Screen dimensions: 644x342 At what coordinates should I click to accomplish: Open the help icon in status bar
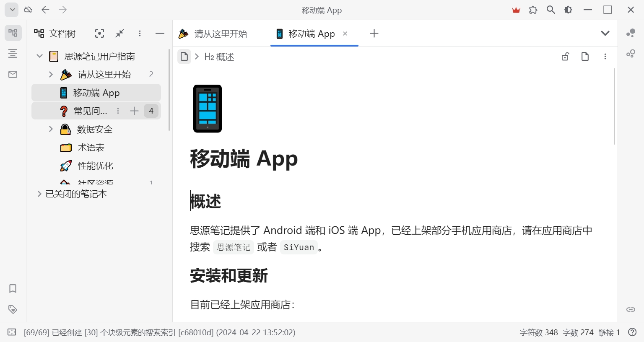[632, 332]
